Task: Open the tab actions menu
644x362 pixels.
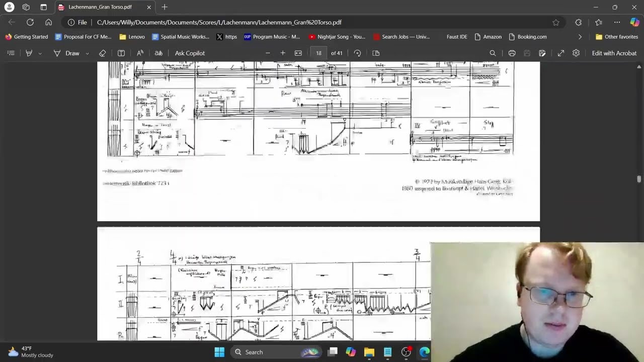Action: pyautogui.click(x=43, y=7)
